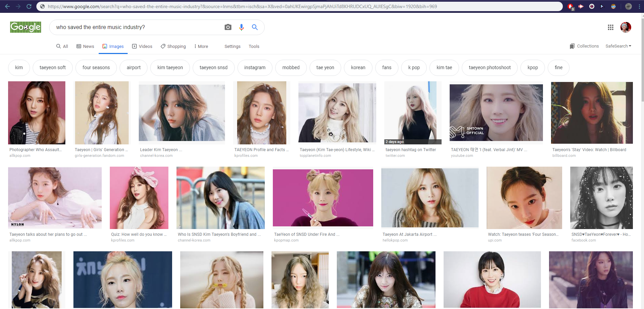Open the SMTOWN Official video thumbnail
Image resolution: width=644 pixels, height=309 pixels.
(x=496, y=113)
